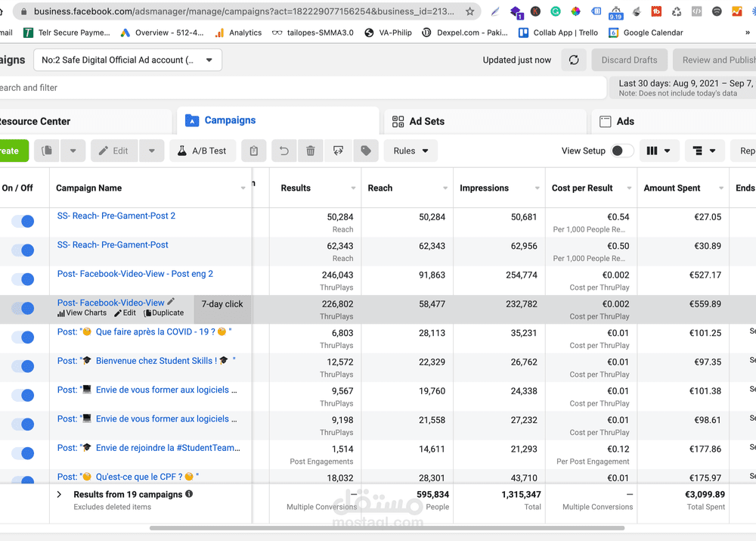The image size is (756, 541).
Task: Open the Amount Spent column sort arrow
Action: [721, 188]
